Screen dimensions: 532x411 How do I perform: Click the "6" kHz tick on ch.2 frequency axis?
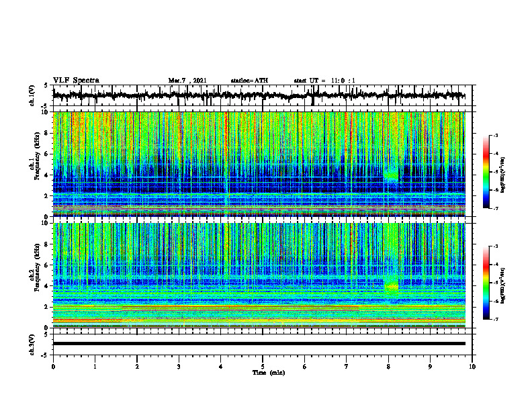[48, 265]
